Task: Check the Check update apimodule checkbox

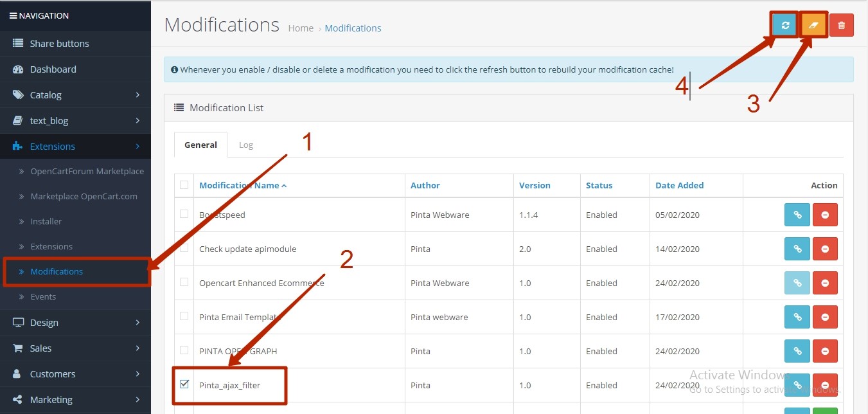Action: 184,248
